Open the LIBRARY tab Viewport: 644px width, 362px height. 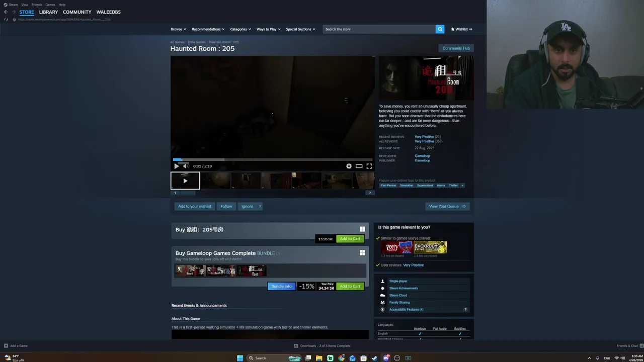(x=48, y=12)
